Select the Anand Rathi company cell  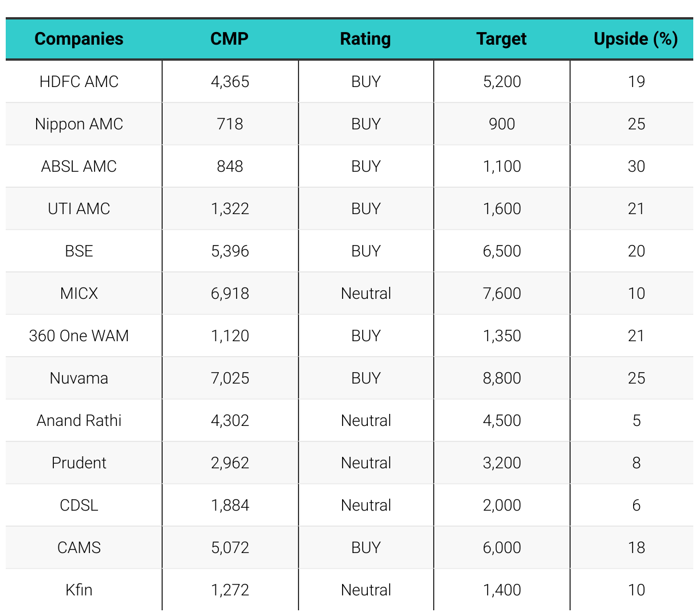79,421
